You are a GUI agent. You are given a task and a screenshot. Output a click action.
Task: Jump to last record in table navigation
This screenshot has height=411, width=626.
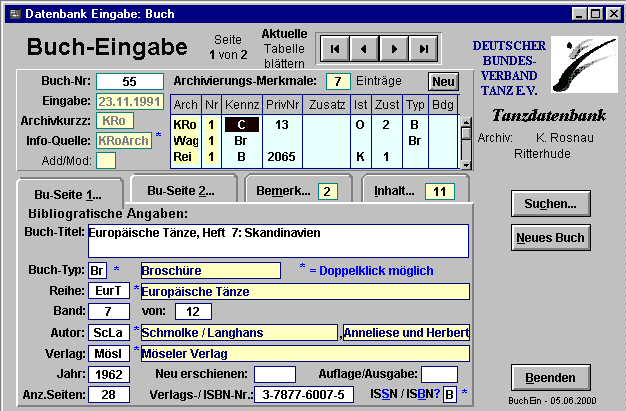click(424, 47)
